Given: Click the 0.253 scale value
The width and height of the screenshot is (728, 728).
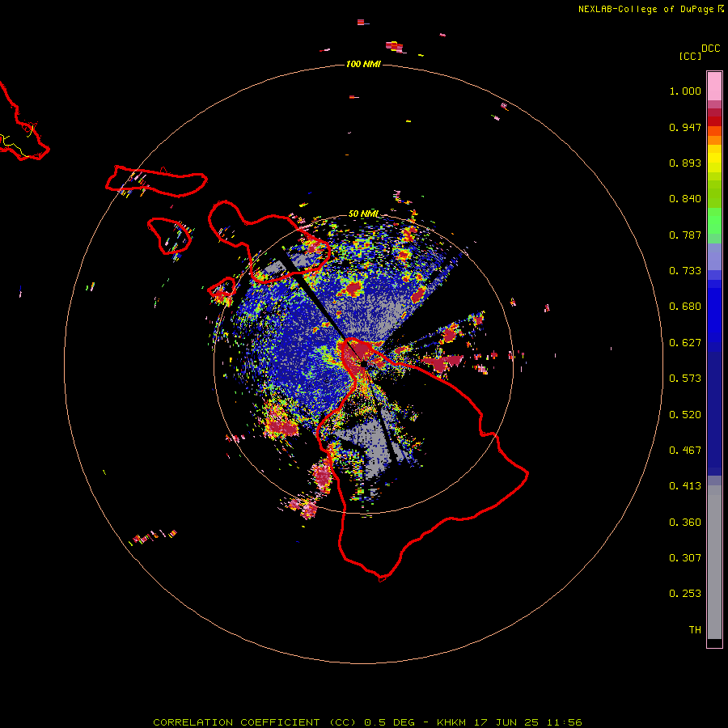Looking at the screenshot, I should click(685, 594).
